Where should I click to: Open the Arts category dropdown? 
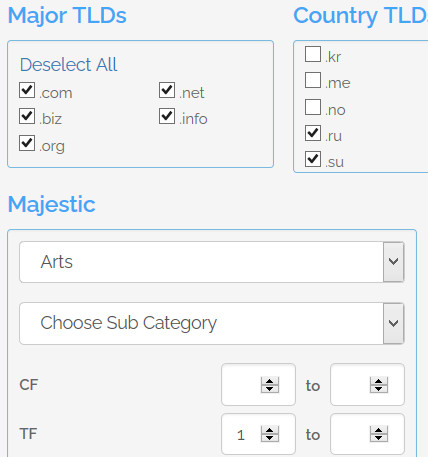(212, 262)
